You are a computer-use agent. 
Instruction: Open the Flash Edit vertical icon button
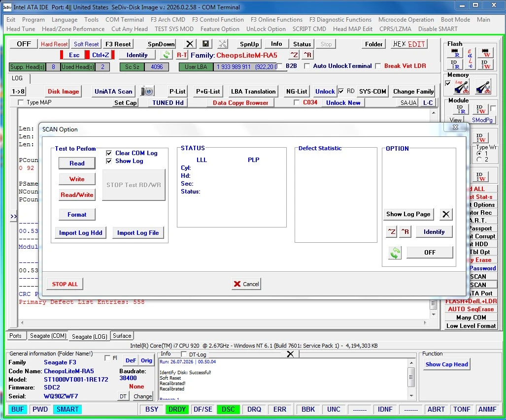470,59
